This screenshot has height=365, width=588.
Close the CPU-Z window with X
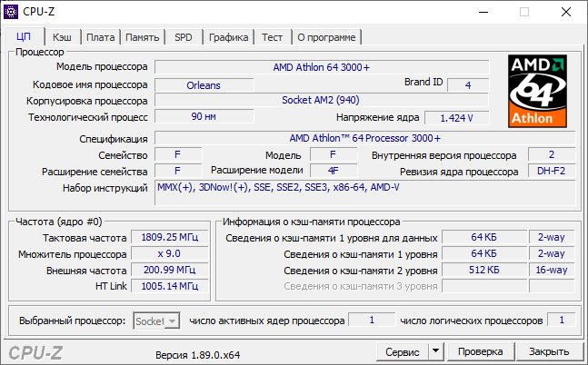(566, 12)
